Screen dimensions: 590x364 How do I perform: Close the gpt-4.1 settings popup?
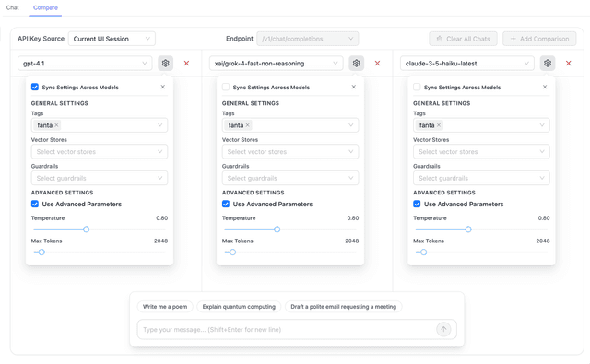[x=163, y=87]
